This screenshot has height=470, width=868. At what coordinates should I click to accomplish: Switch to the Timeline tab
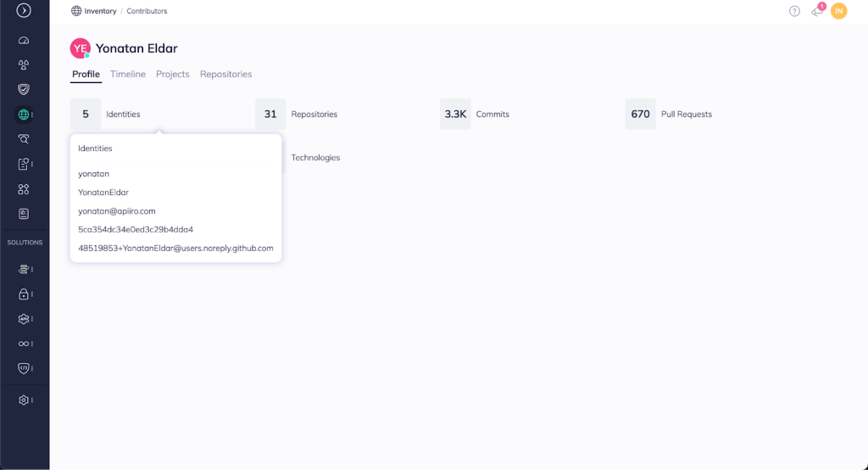128,75
